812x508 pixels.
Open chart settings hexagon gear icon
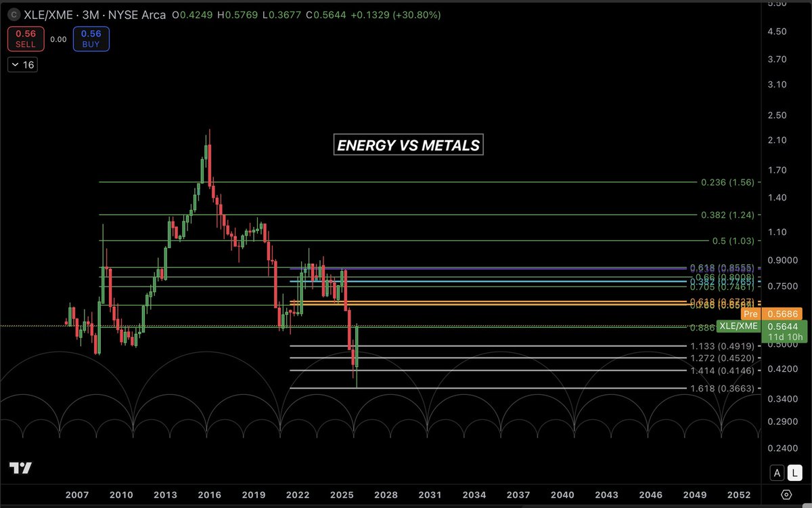point(786,494)
